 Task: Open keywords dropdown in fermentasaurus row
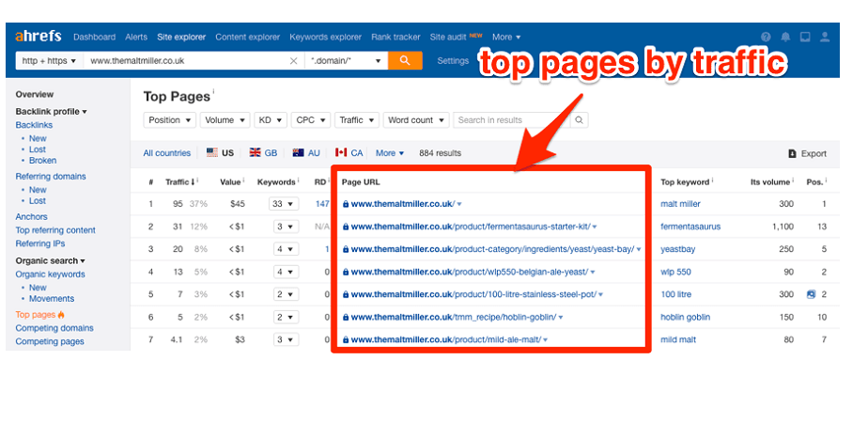pyautogui.click(x=286, y=227)
